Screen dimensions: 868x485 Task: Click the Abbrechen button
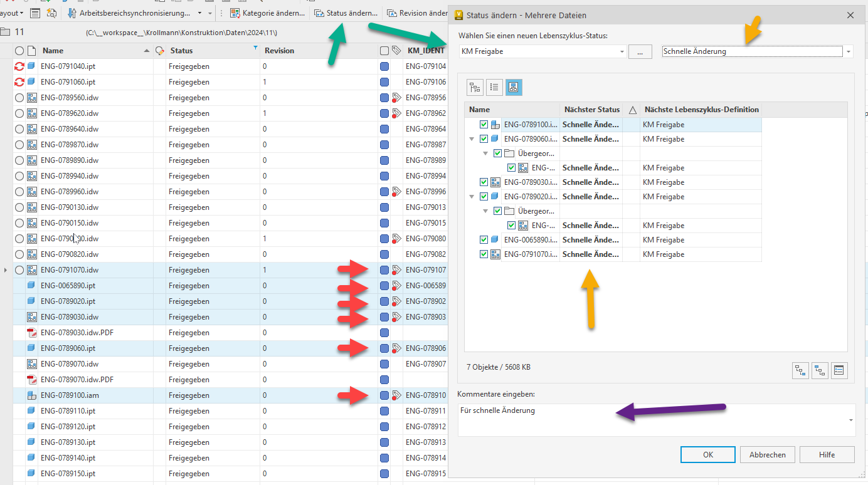768,455
